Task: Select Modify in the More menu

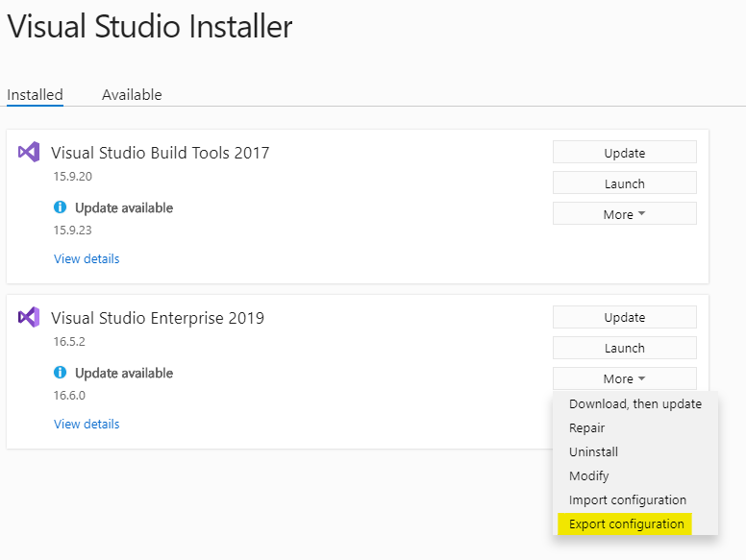Action: pyautogui.click(x=635, y=475)
